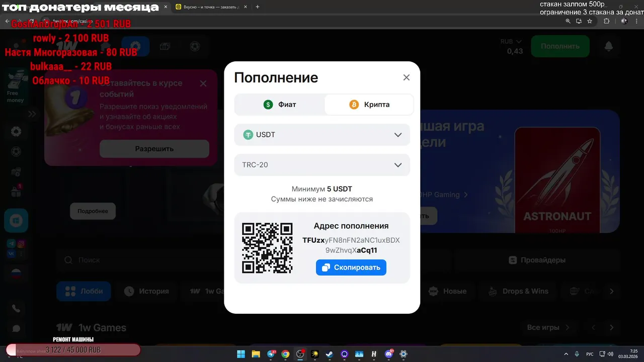Viewport: 644px width, 362px height.
Task: Select the История category tab
Action: [x=146, y=291]
